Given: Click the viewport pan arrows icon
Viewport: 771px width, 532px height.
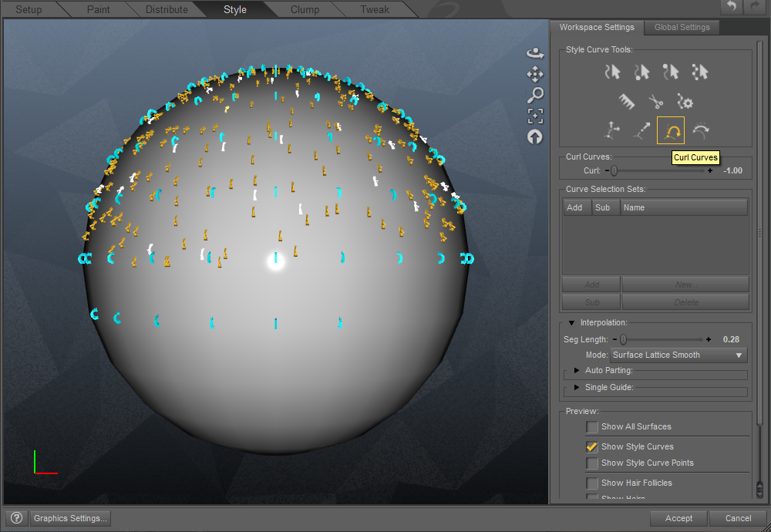Looking at the screenshot, I should [x=535, y=74].
